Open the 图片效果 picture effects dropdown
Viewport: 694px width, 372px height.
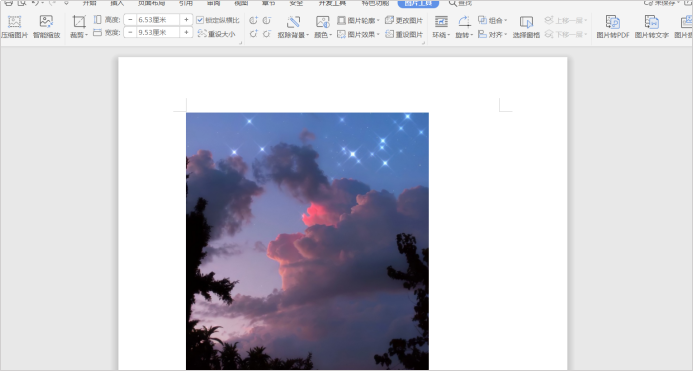pos(359,34)
